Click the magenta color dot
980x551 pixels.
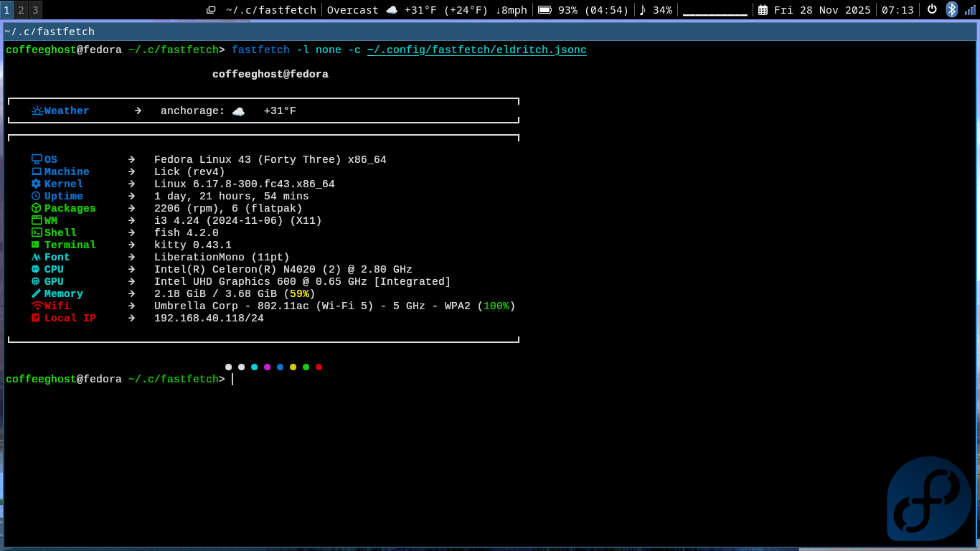point(267,367)
